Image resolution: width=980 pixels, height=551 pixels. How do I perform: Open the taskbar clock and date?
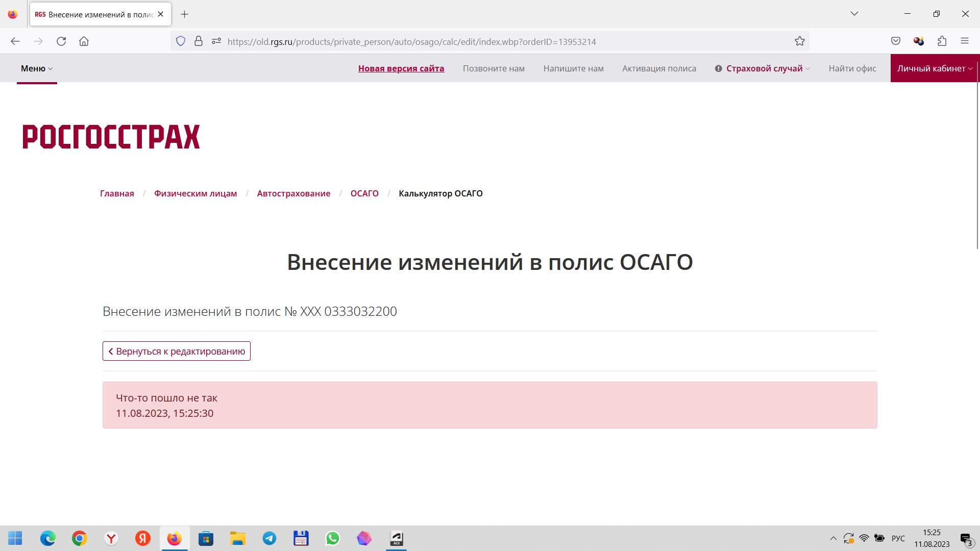pos(932,538)
